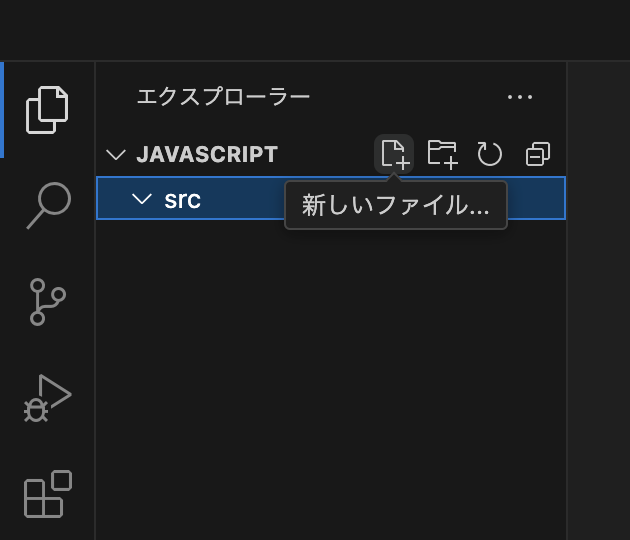
Task: Click the JAVASCRIPT workspace header label
Action: 207,155
